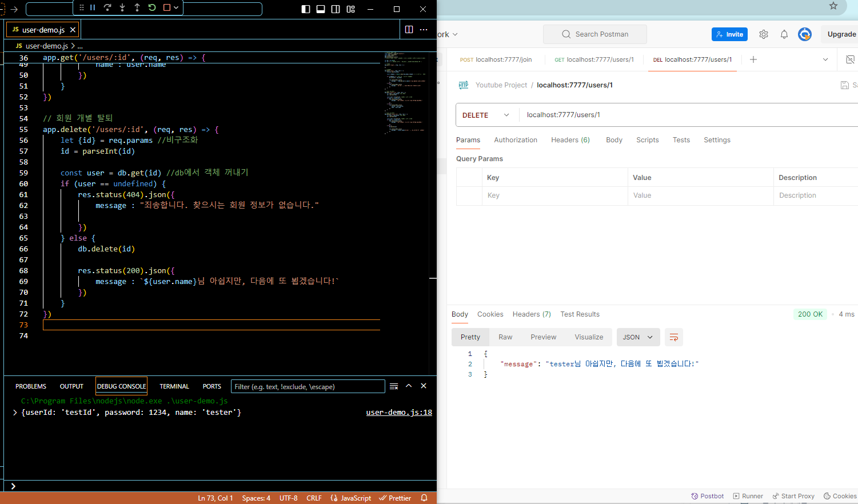Split the editor to the right

409,30
